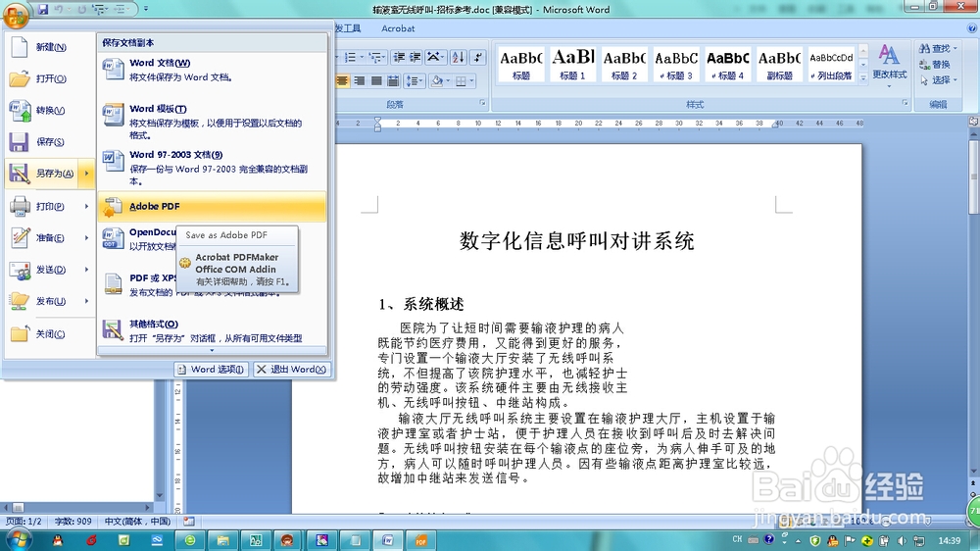The width and height of the screenshot is (980, 551).
Task: Click 查找 Find button
Action: pyautogui.click(x=938, y=48)
